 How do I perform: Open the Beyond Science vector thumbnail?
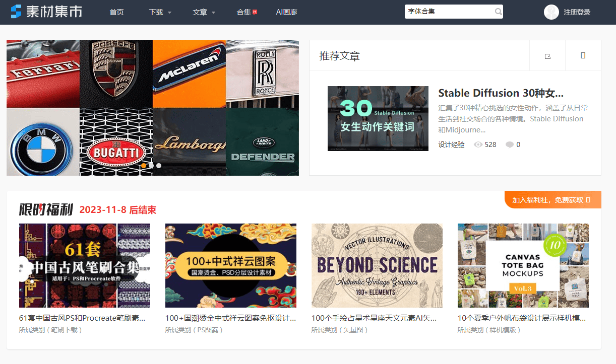click(x=377, y=265)
